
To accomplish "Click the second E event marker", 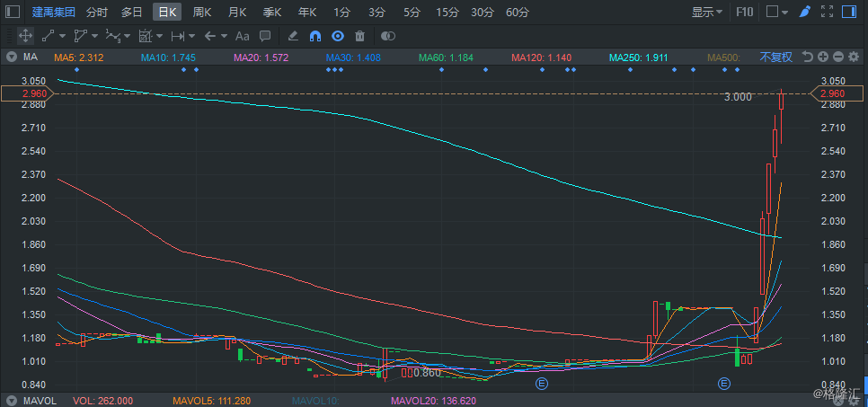I will pos(724,384).
